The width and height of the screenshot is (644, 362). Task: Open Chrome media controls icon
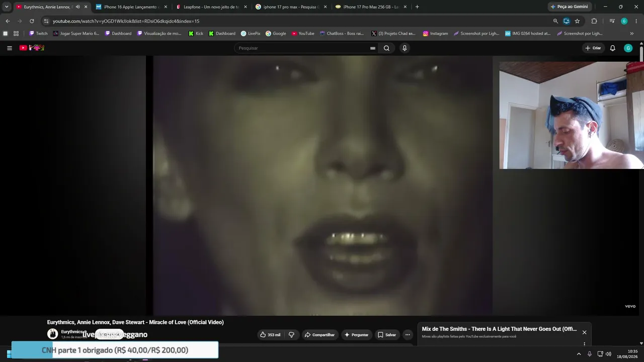point(612,21)
